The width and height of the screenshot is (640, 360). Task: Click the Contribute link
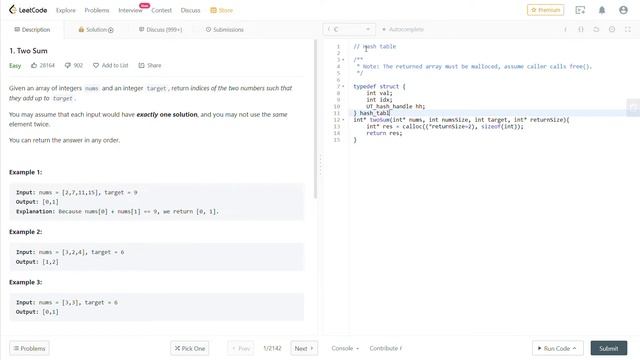[386, 348]
